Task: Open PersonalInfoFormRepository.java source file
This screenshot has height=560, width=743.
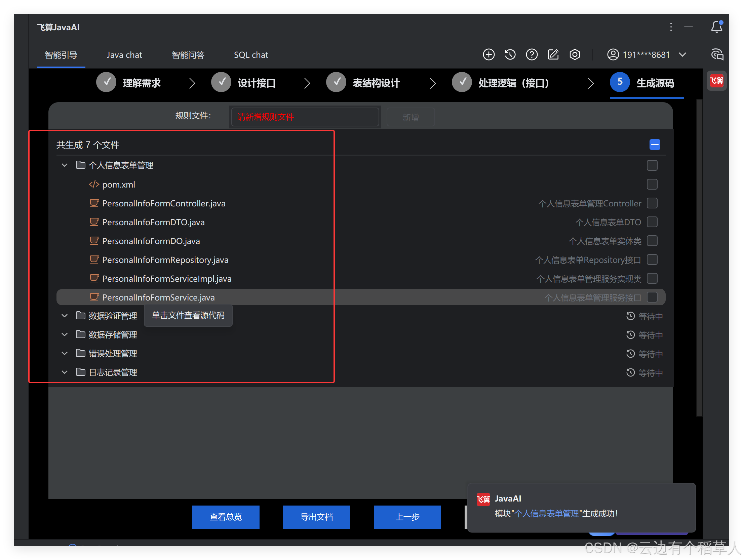Action: coord(165,260)
